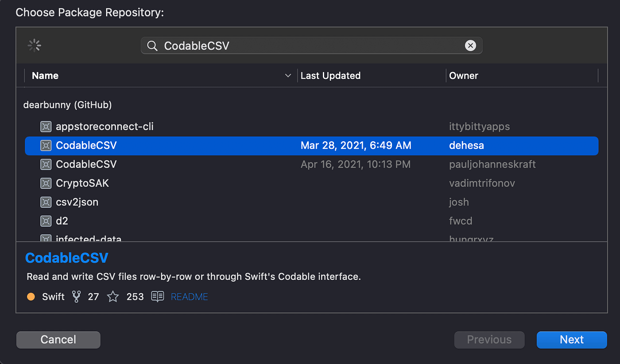
Task: Clear the CodableCSV search text
Action: (x=470, y=45)
